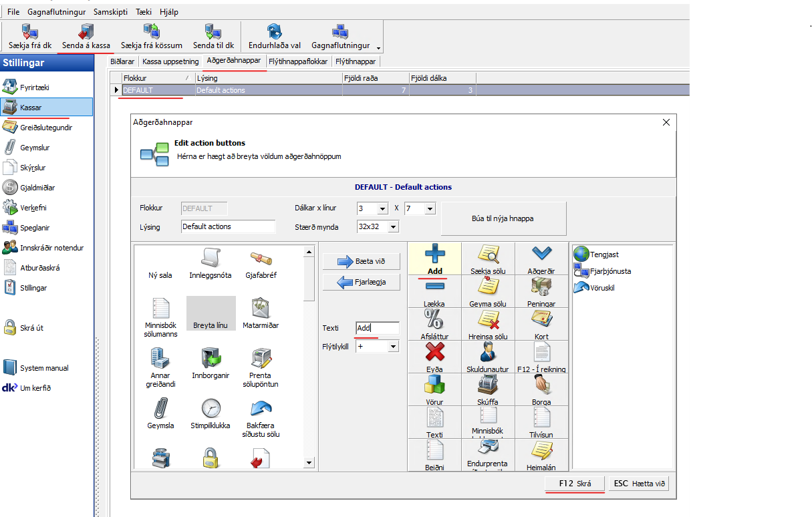Click in the Texti input field

coord(378,328)
